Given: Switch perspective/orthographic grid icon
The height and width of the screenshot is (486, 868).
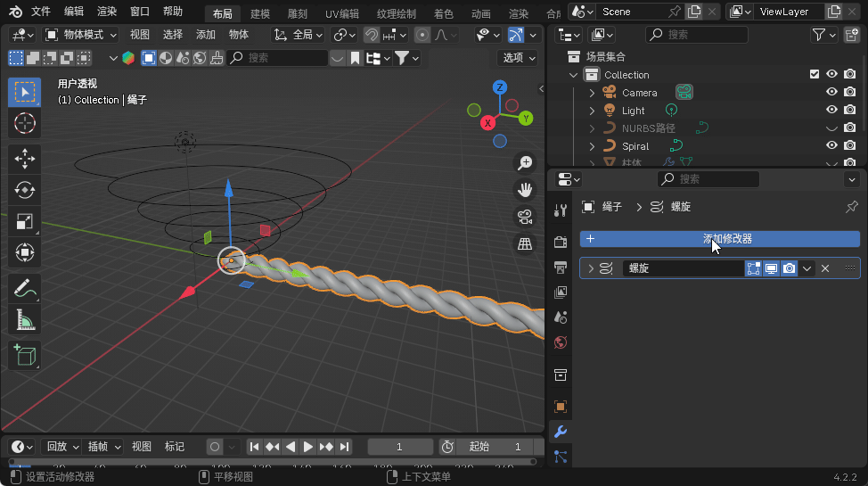Looking at the screenshot, I should click(524, 243).
